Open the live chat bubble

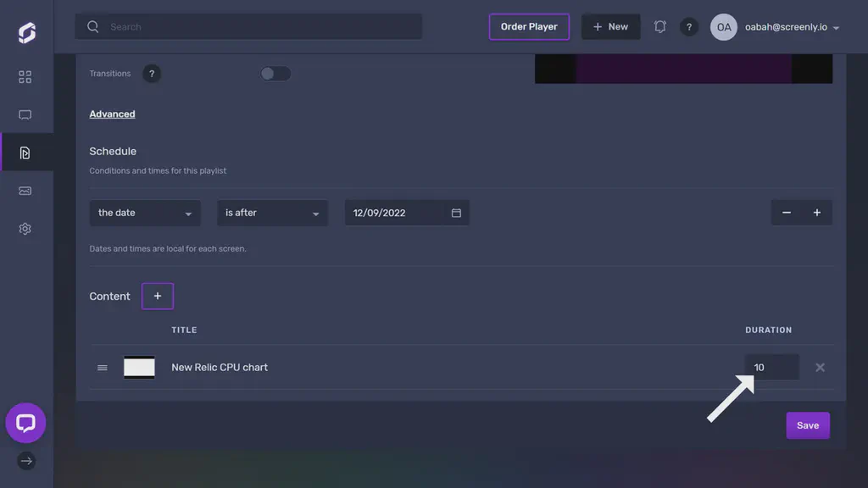25,423
